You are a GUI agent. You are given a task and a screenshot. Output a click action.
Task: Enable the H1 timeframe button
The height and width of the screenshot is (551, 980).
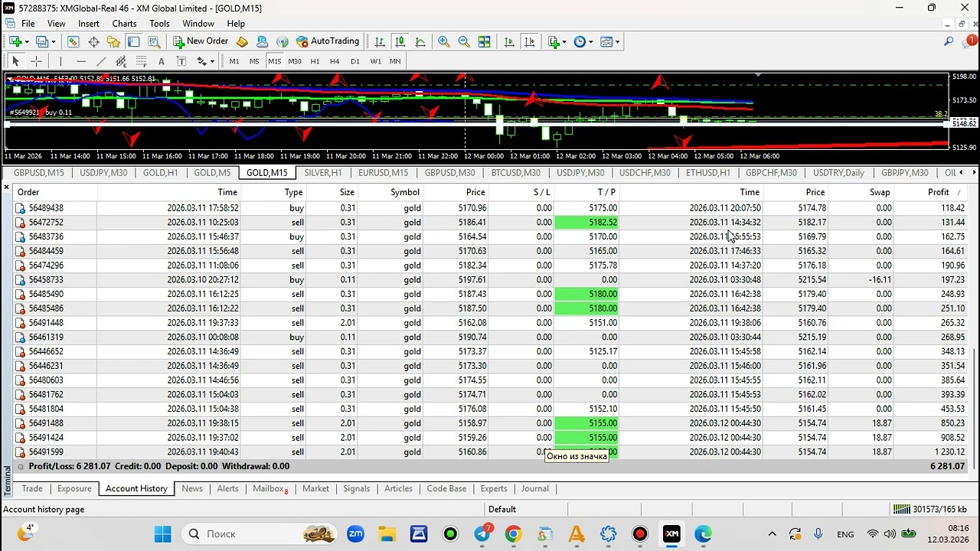pyautogui.click(x=315, y=61)
